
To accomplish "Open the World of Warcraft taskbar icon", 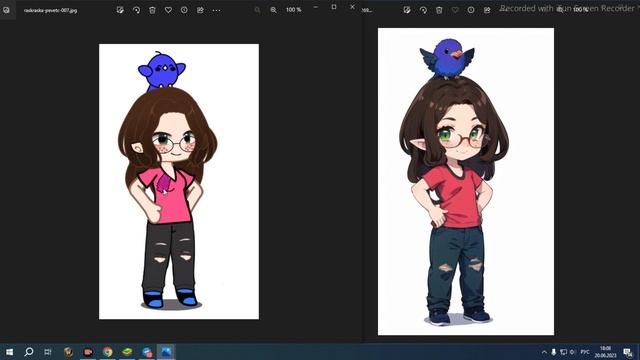I will tap(68, 351).
